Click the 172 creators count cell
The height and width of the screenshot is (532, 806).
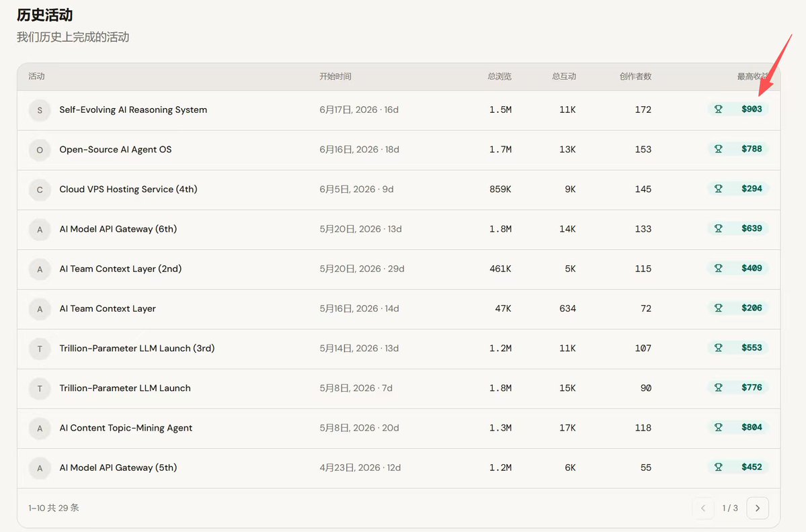[x=643, y=110]
